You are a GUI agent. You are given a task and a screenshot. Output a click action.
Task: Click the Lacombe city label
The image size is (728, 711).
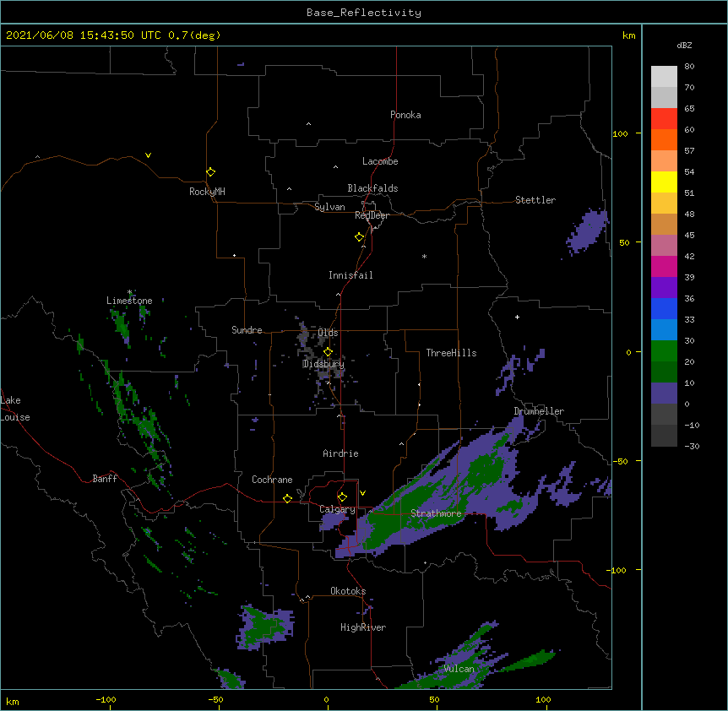click(x=380, y=161)
